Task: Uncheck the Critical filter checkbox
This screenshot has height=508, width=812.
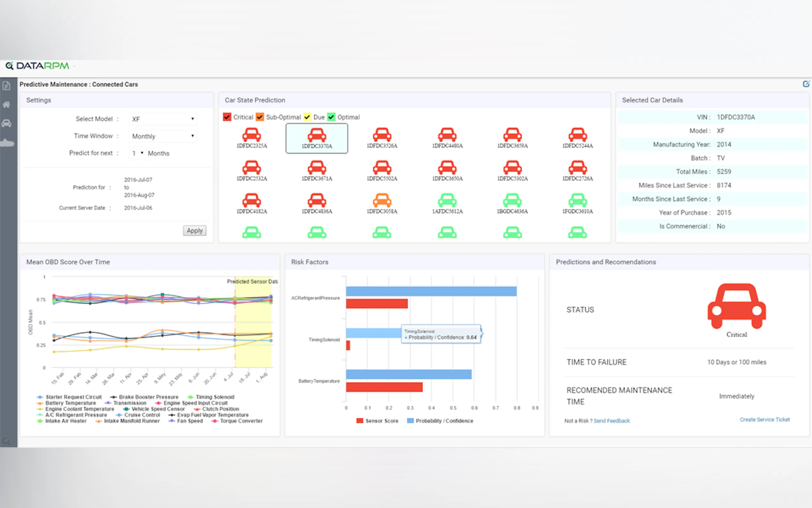Action: pyautogui.click(x=227, y=117)
